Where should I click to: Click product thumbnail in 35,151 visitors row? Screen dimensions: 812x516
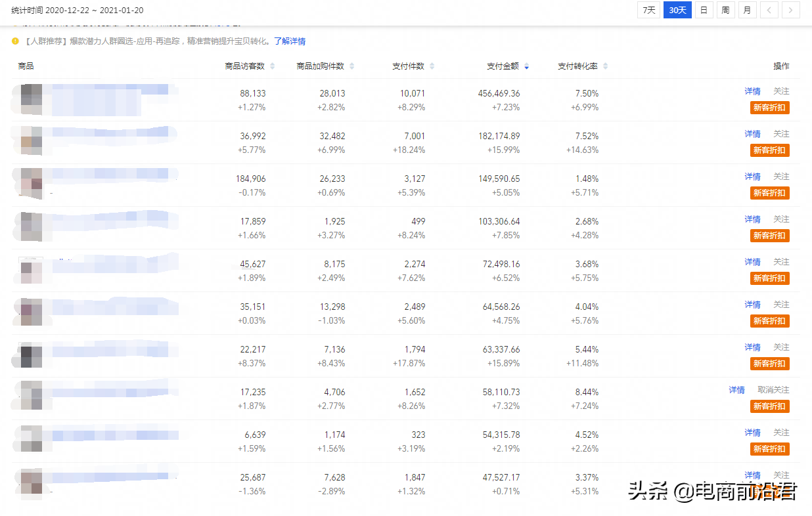pos(31,312)
